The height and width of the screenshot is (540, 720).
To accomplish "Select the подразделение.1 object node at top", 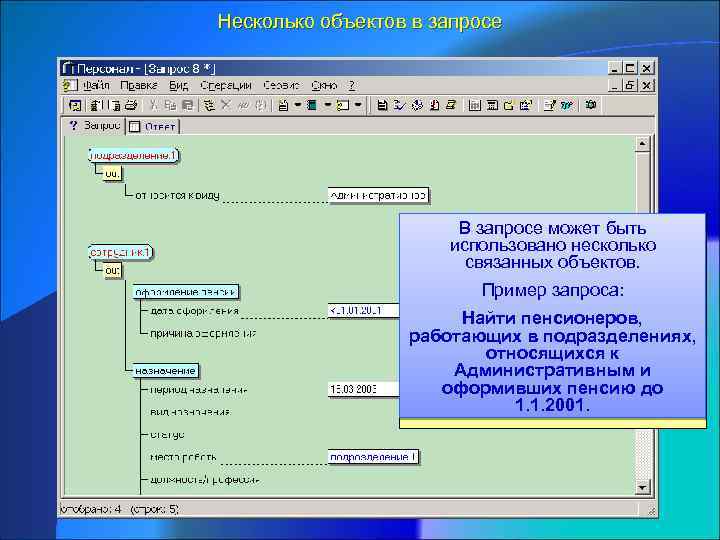I will 134,156.
